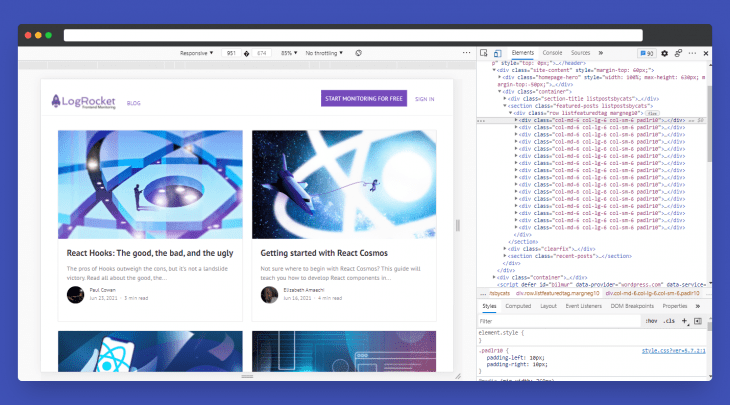Open the No throttling dropdown

click(x=324, y=53)
